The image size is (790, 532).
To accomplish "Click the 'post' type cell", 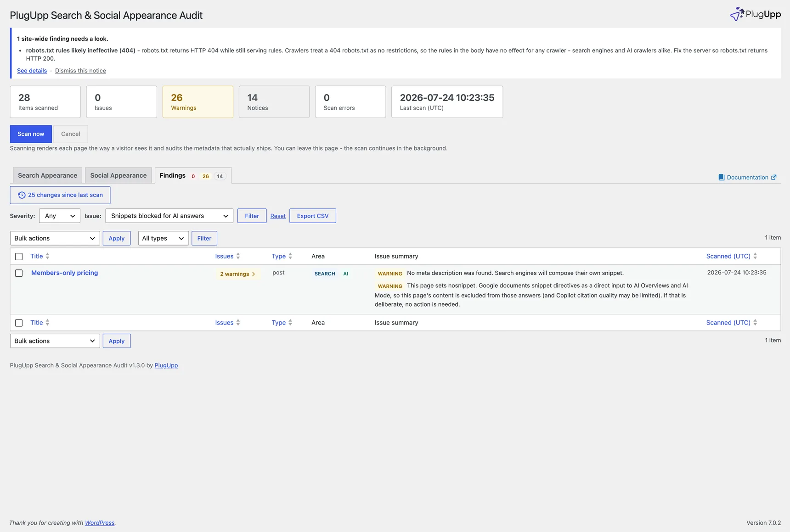I will point(278,273).
